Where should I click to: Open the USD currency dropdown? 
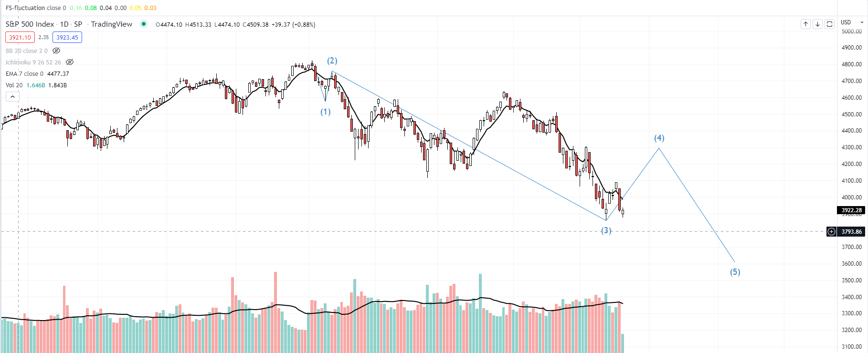pos(850,22)
